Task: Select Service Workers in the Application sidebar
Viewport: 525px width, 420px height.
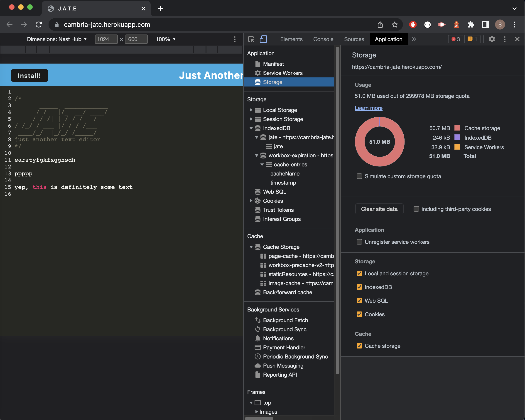Action: click(x=283, y=73)
